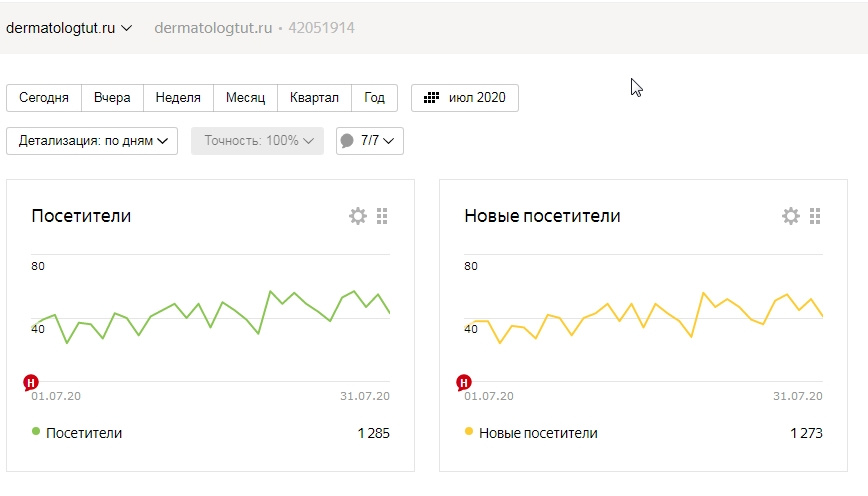Switch to the Неделя period
Screen dimensions: 868x496
[x=179, y=98]
